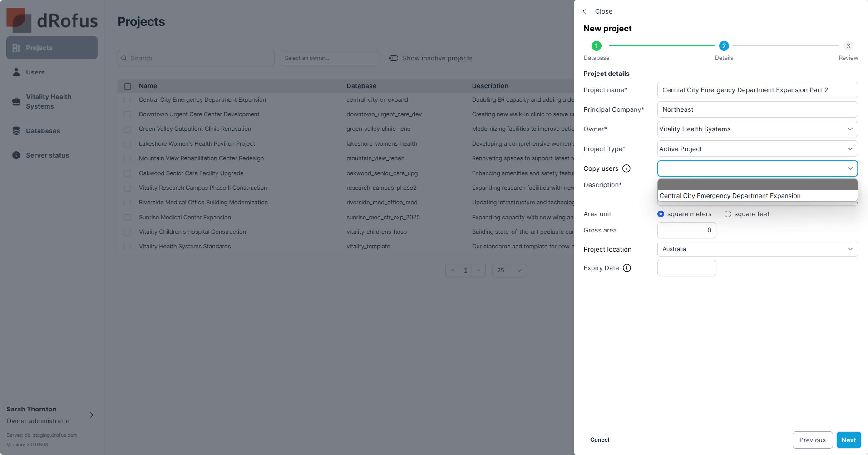Click the Database column header
Image resolution: width=868 pixels, height=455 pixels.
(361, 86)
